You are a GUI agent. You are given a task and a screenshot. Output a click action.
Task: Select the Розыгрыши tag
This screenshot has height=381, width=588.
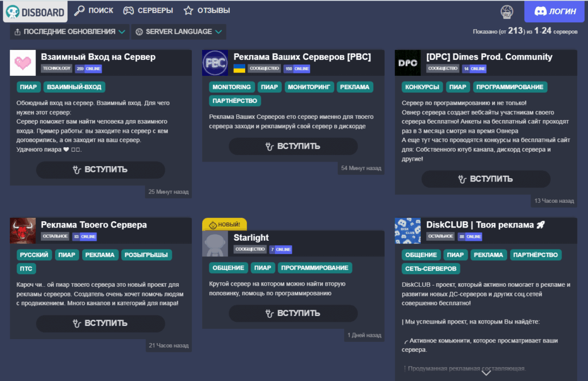pos(146,255)
